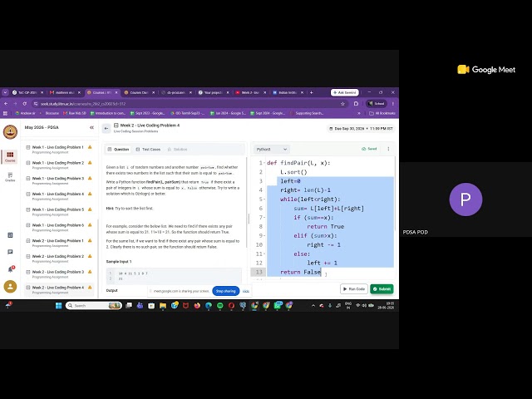Screen dimensions: 532x399
Task: Submit the code with Submit button
Action: [382, 289]
